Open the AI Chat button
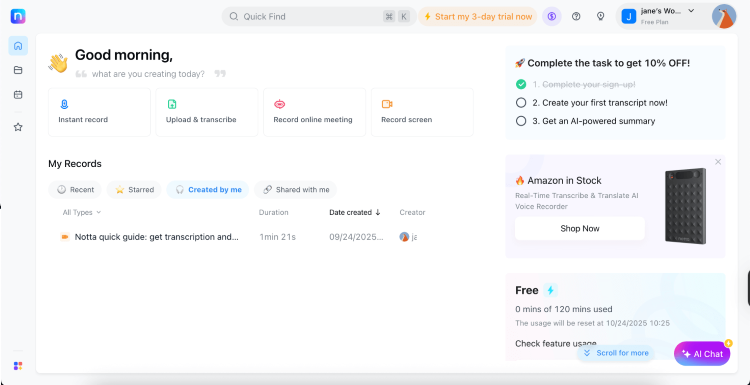 [702, 354]
